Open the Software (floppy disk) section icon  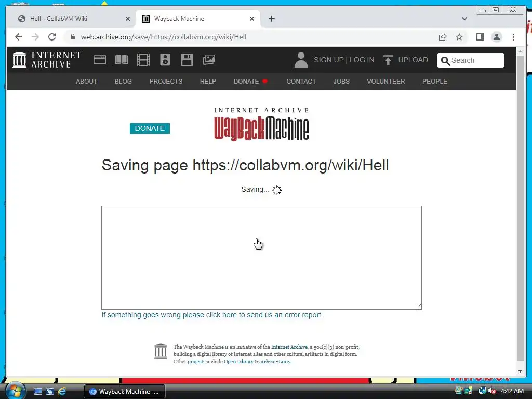coord(187,60)
